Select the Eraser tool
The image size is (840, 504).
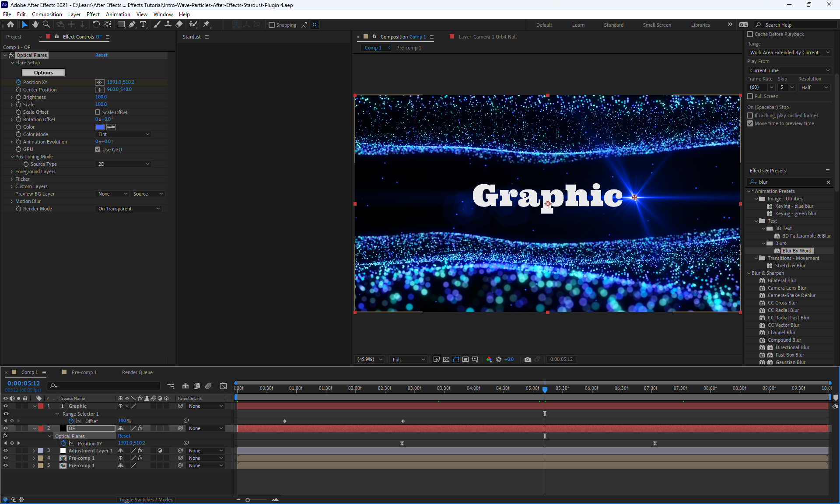[x=179, y=24]
